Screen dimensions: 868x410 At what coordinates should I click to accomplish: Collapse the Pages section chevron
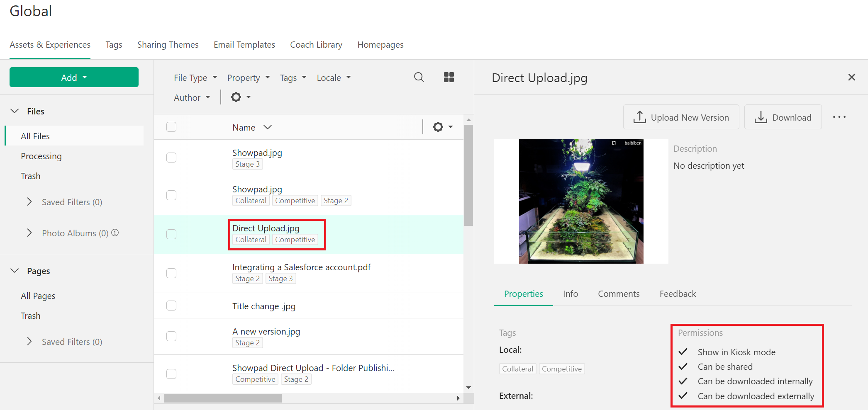(x=15, y=271)
